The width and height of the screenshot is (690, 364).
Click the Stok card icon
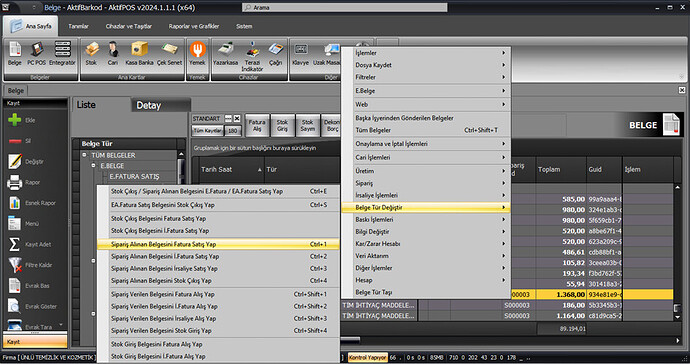point(92,50)
